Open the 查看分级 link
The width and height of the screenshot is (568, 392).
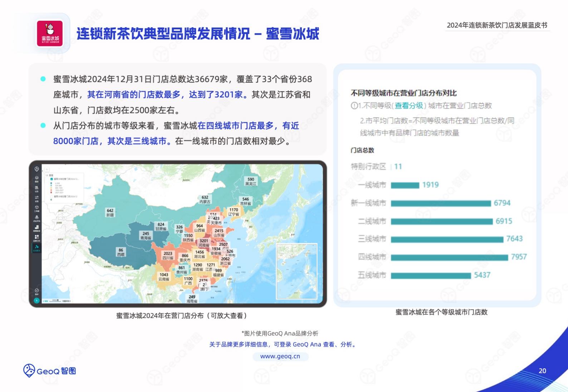tap(409, 106)
